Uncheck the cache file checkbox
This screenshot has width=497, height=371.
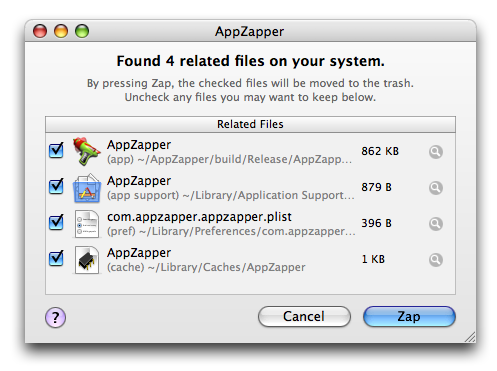tap(56, 258)
